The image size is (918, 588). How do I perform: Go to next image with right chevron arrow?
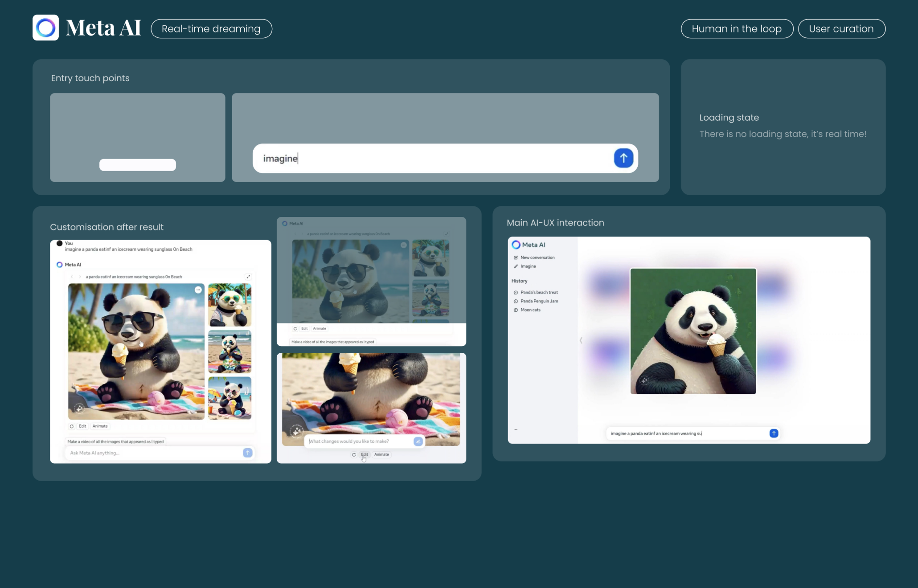pyautogui.click(x=80, y=277)
